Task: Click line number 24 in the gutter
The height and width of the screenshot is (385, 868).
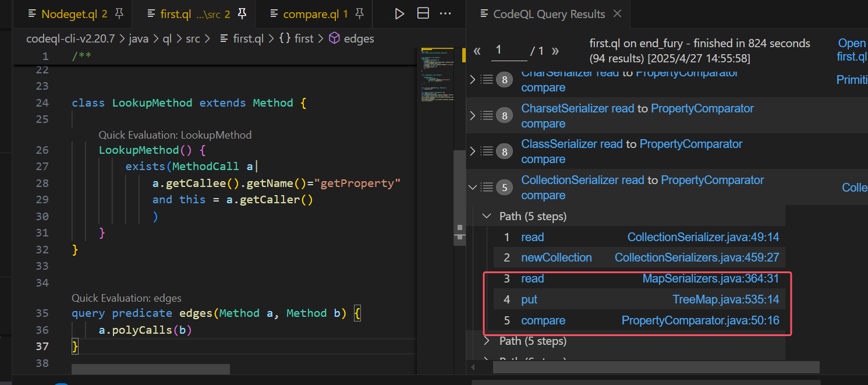Action: pos(42,103)
